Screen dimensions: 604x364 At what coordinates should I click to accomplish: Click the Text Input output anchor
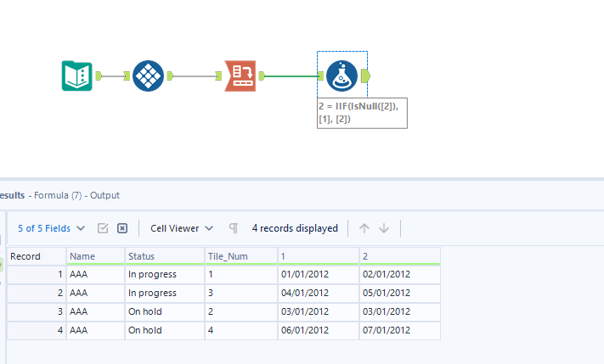tap(99, 76)
